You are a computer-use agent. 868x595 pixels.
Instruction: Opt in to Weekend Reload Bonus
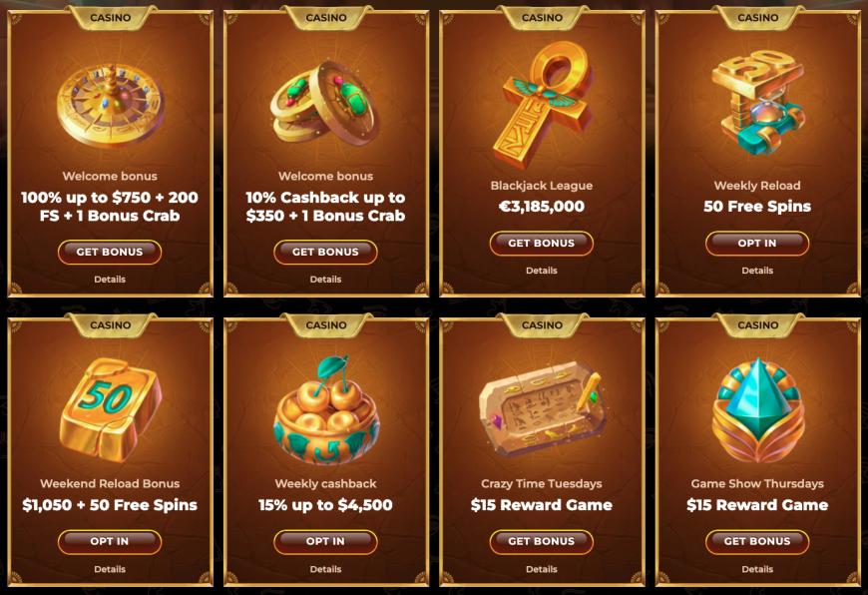110,542
